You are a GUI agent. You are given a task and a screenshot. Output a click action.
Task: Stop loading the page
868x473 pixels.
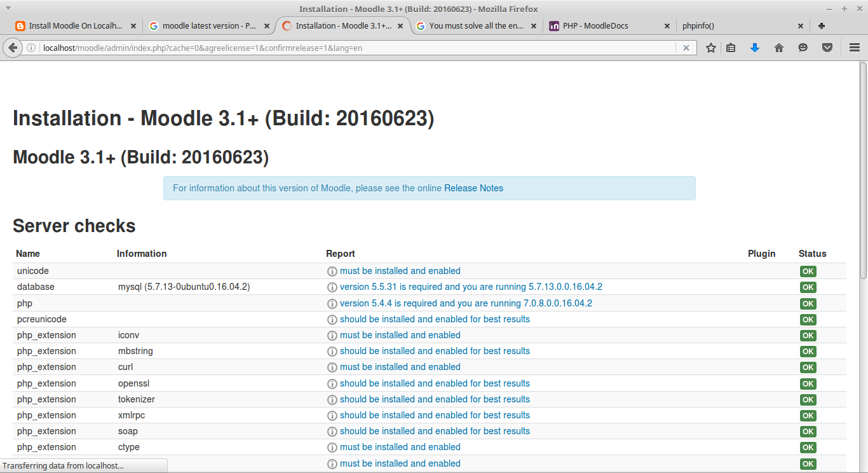[x=686, y=48]
